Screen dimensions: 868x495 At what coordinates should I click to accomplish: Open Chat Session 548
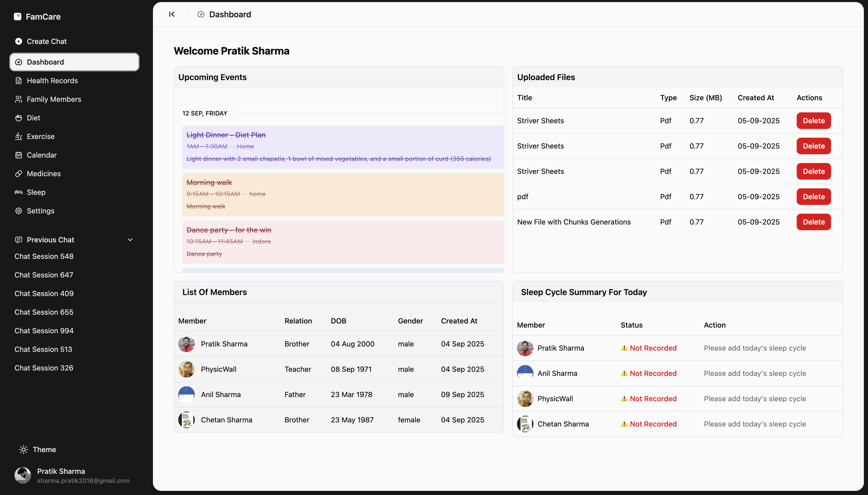click(44, 256)
